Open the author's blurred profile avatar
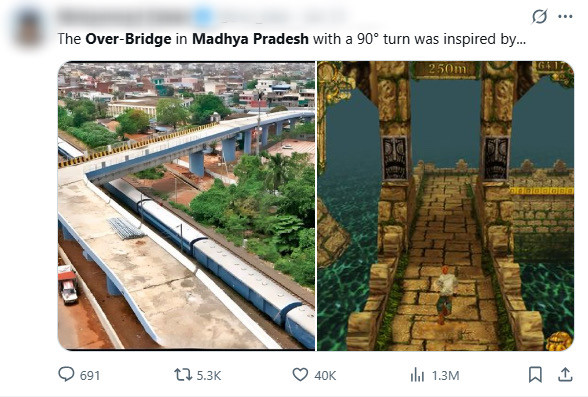Screen dimensions: 588x397 coord(29,28)
